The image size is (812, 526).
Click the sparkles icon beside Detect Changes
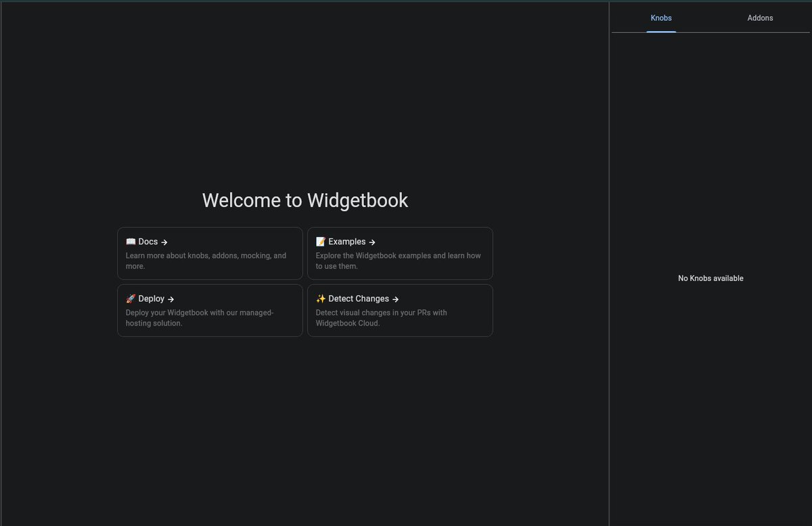(x=321, y=299)
